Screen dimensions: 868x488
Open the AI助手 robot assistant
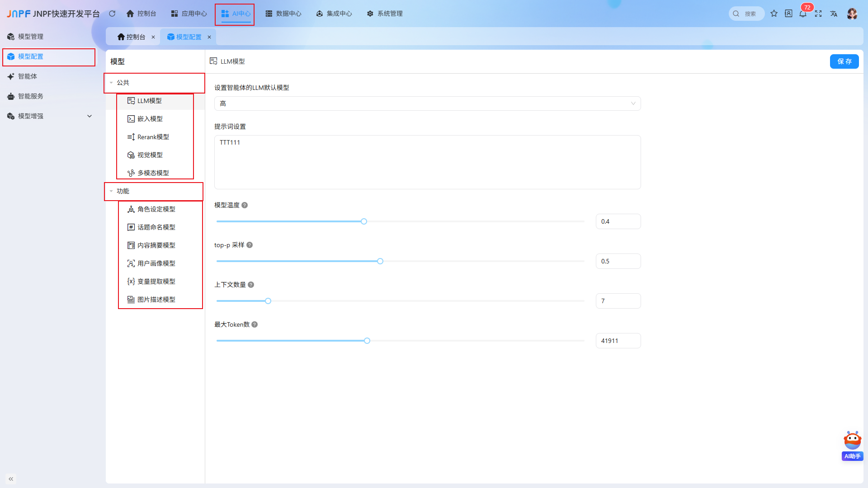tap(853, 446)
